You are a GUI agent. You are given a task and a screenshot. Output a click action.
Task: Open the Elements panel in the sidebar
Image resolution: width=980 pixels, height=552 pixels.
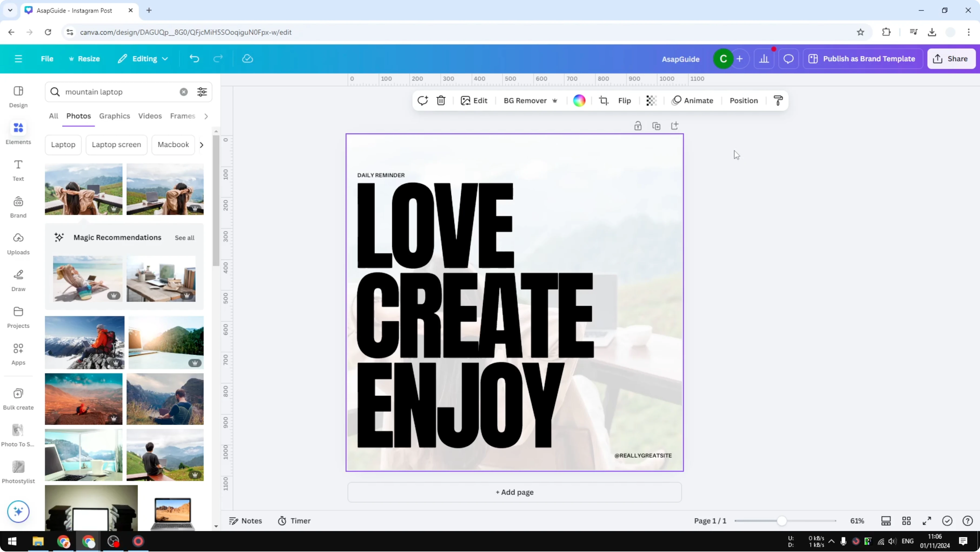click(x=18, y=133)
